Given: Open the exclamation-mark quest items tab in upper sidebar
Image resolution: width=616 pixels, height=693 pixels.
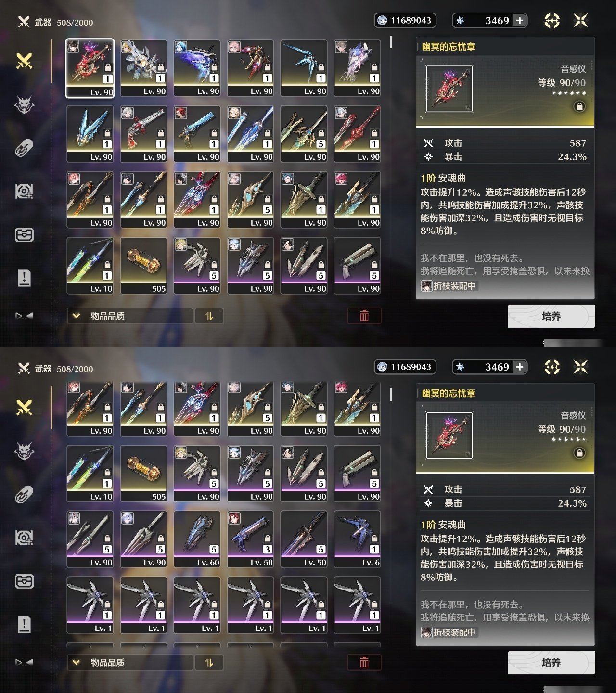Looking at the screenshot, I should click(x=24, y=278).
